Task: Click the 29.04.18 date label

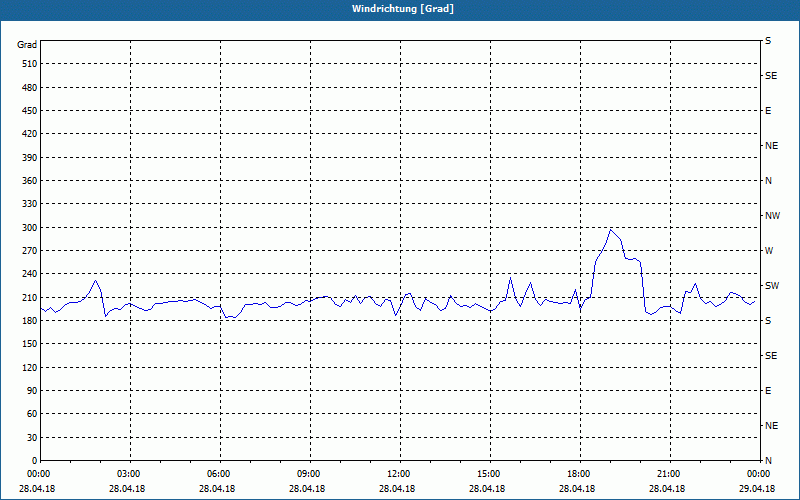Action: 757,489
